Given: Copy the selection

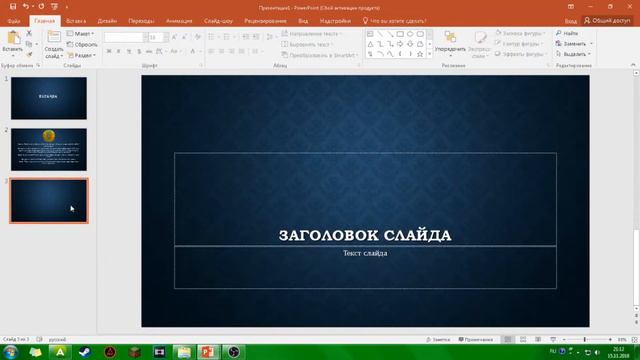Looking at the screenshot, I should coord(29,44).
